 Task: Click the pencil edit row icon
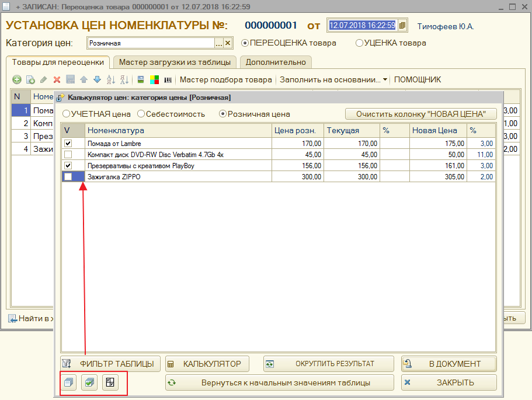tap(43, 80)
